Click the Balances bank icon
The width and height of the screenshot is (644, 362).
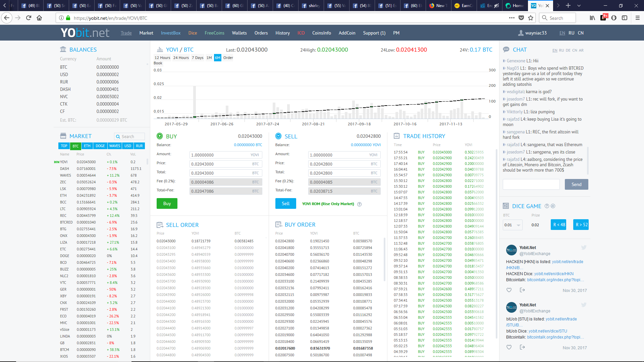tap(63, 49)
